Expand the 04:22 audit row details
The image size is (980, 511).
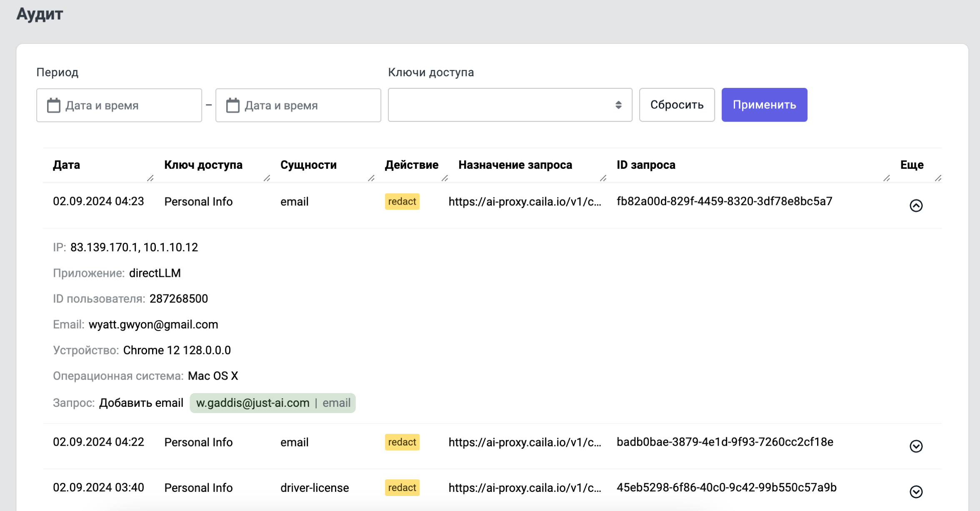coord(916,446)
